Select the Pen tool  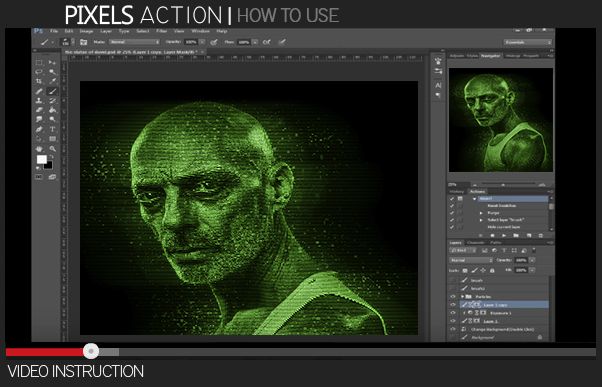tap(39, 129)
